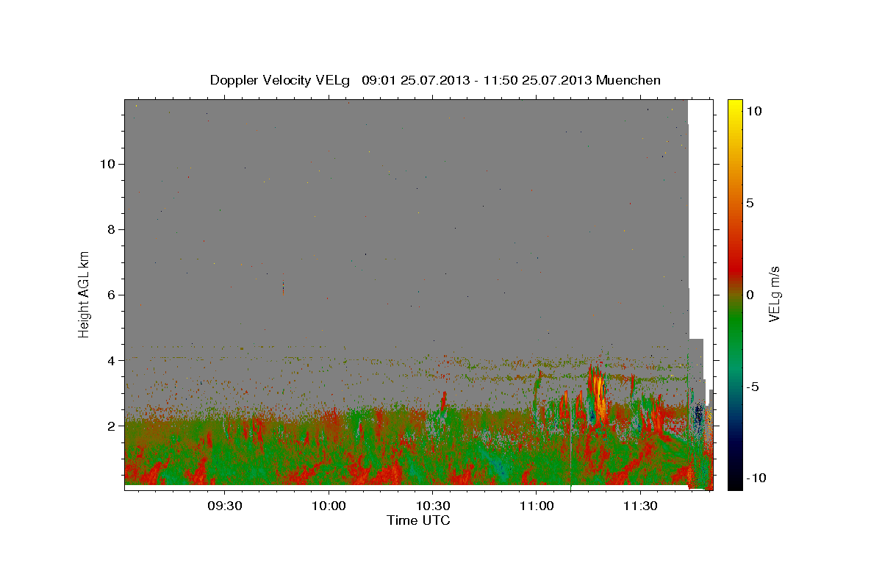Click the 10:00 time tick label

[329, 506]
